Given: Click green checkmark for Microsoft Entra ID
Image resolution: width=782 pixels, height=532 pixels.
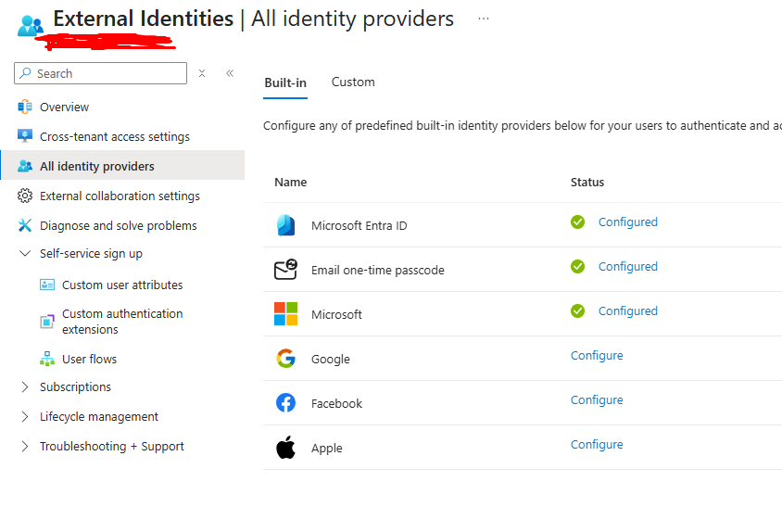Looking at the screenshot, I should (x=577, y=222).
